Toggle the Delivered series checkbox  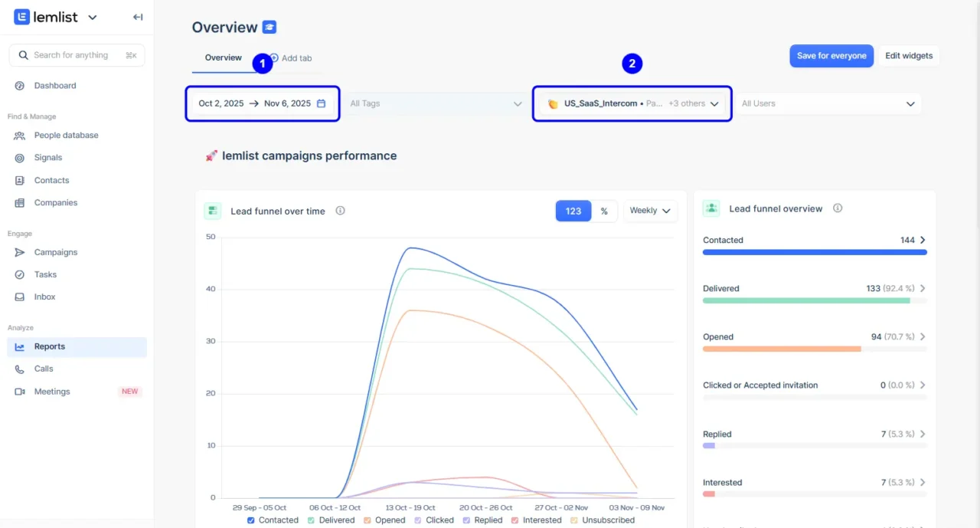(311, 520)
